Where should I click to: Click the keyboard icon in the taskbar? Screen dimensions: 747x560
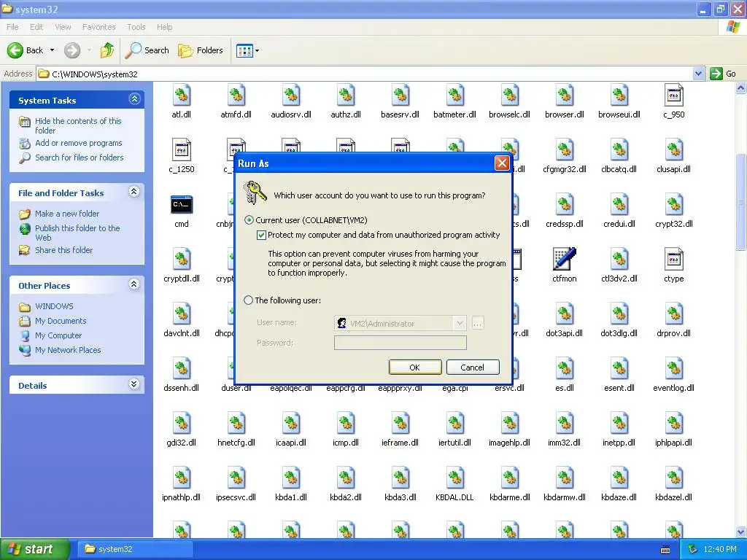pyautogui.click(x=665, y=550)
